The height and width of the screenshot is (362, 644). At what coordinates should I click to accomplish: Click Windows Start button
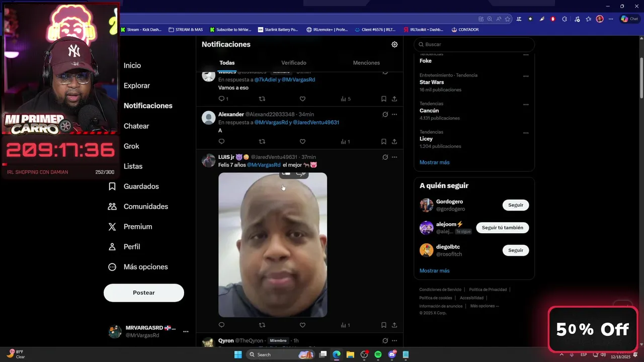tap(238, 354)
